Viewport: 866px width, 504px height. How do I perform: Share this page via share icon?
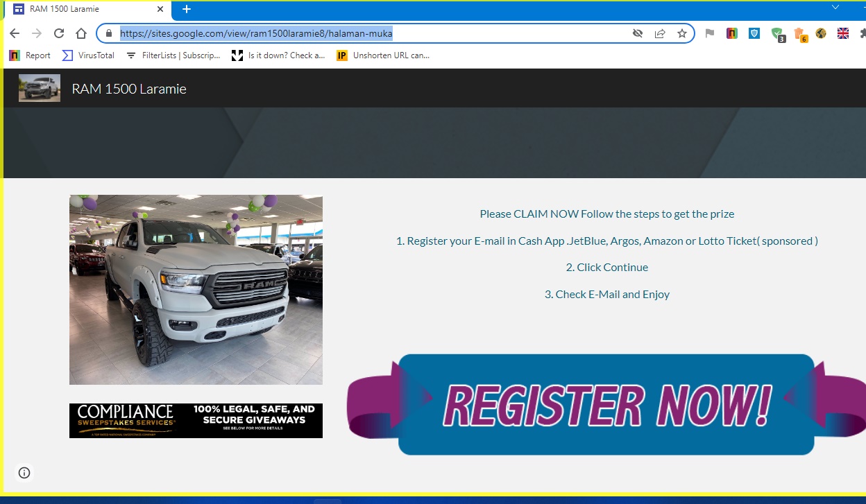click(660, 33)
